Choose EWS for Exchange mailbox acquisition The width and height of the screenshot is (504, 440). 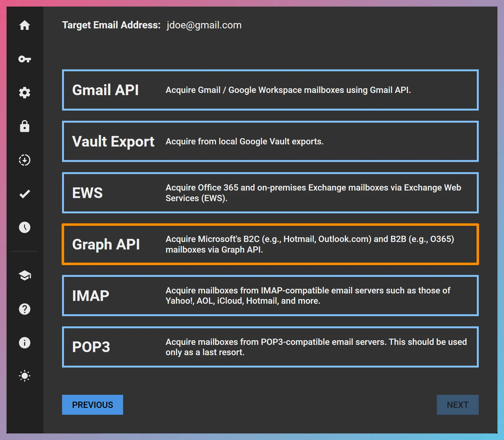(x=270, y=193)
